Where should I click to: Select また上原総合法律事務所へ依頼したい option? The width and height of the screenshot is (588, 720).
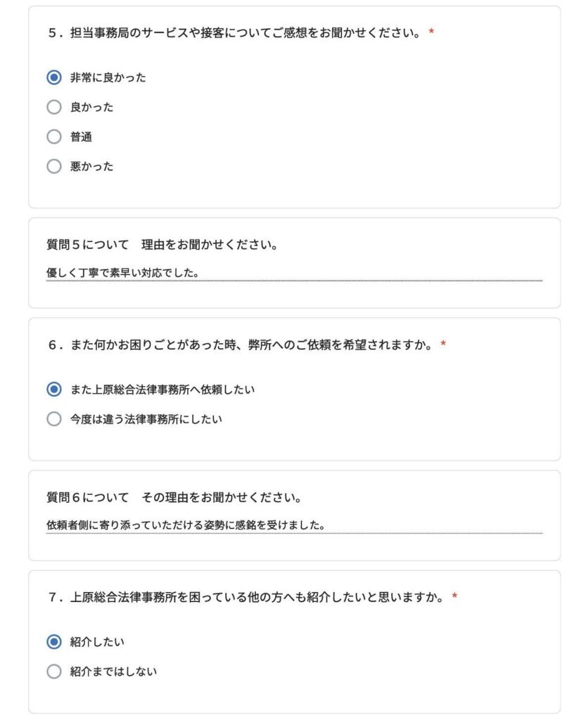53,390
